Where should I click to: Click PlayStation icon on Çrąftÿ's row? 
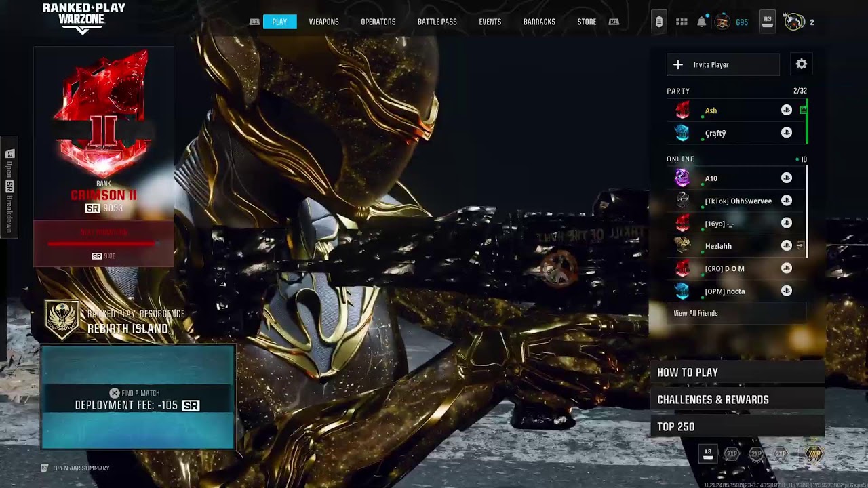click(787, 132)
